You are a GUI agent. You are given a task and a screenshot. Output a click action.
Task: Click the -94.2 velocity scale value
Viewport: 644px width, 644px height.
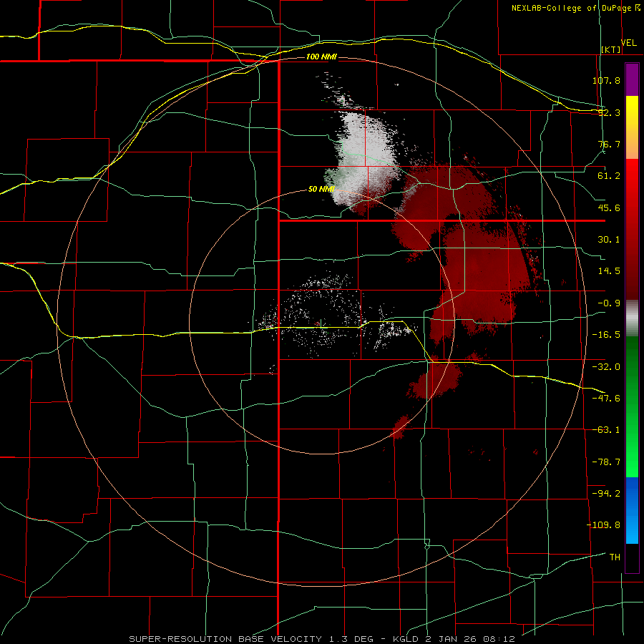coord(607,493)
